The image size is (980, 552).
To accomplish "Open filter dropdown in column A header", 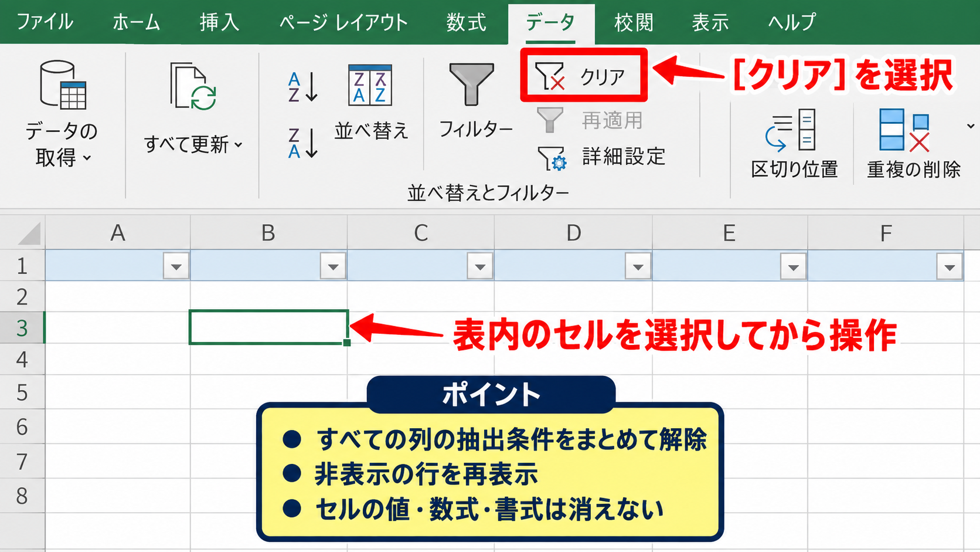I will [176, 266].
